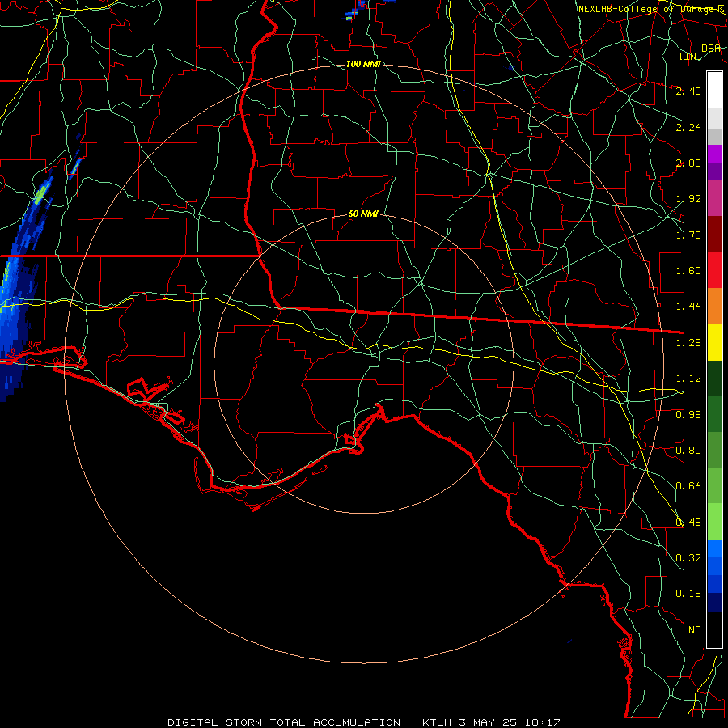Click the pink swatch near 1.92
Image resolution: width=728 pixels, height=728 pixels.
(714, 198)
